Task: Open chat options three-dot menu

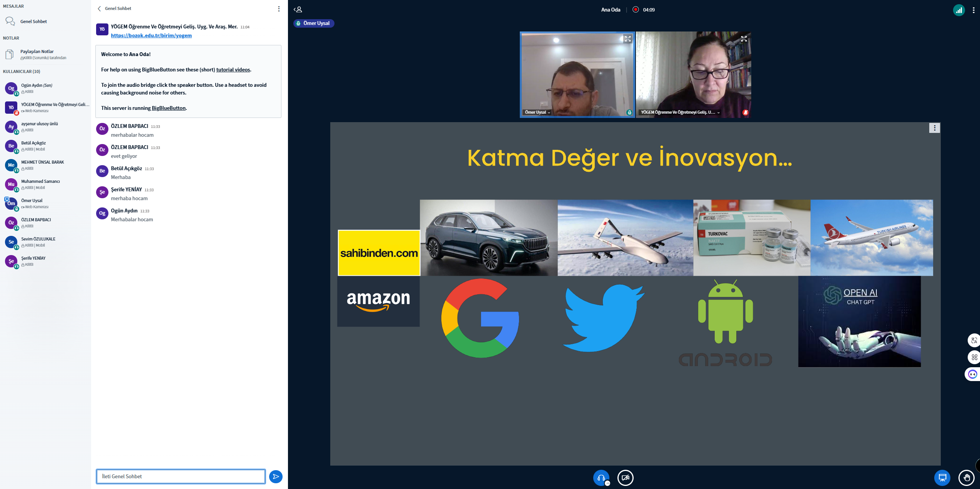Action: click(279, 9)
